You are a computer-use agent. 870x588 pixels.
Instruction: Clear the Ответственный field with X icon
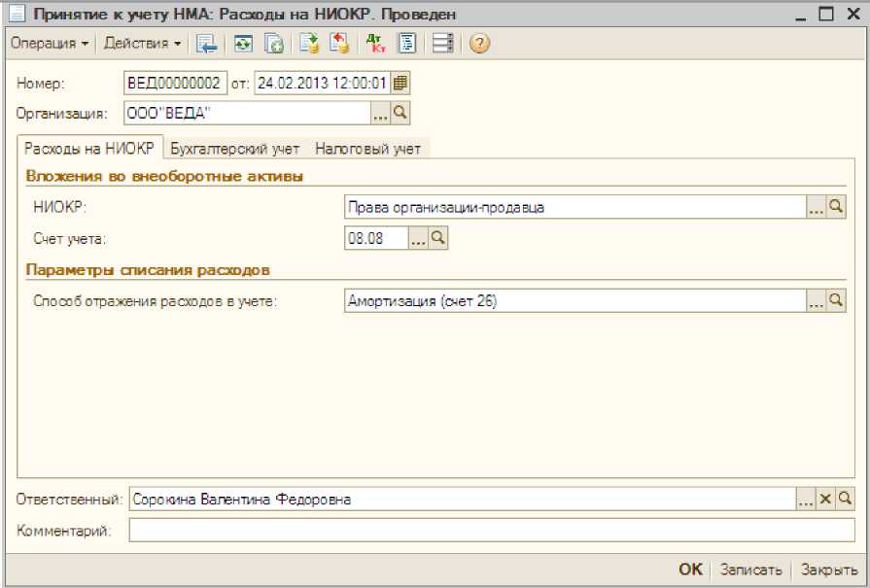(825, 500)
